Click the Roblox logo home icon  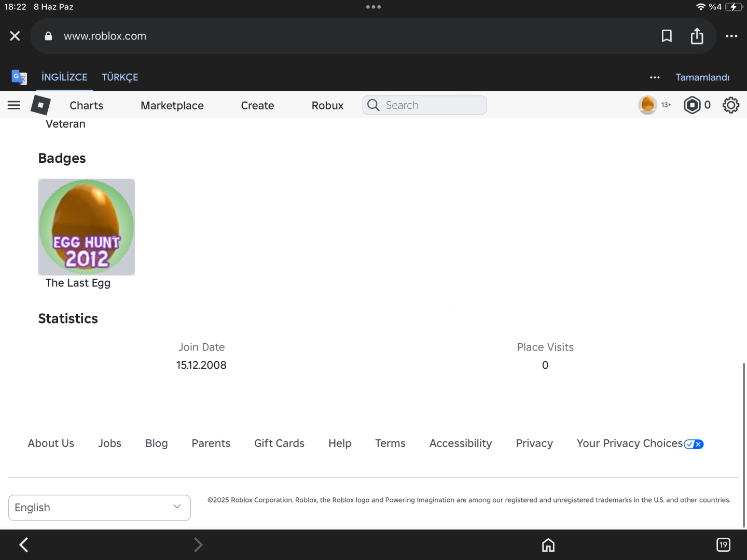pyautogui.click(x=40, y=105)
